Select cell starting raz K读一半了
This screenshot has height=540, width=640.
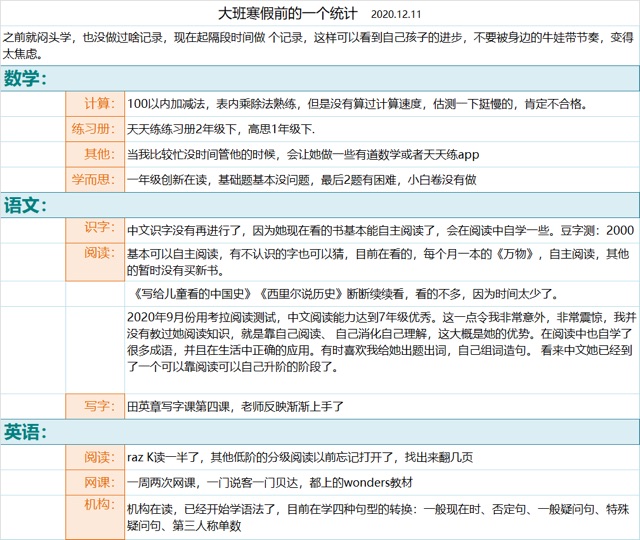point(382,457)
